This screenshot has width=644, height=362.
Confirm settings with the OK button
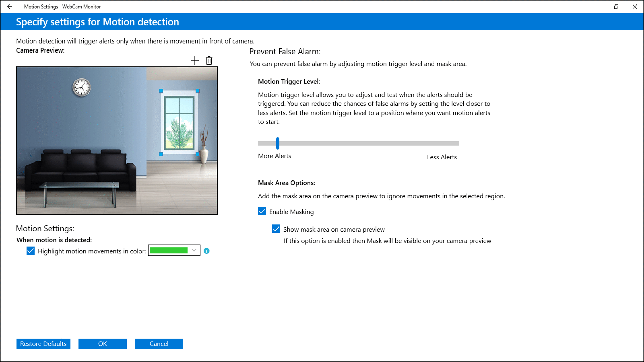pyautogui.click(x=103, y=344)
